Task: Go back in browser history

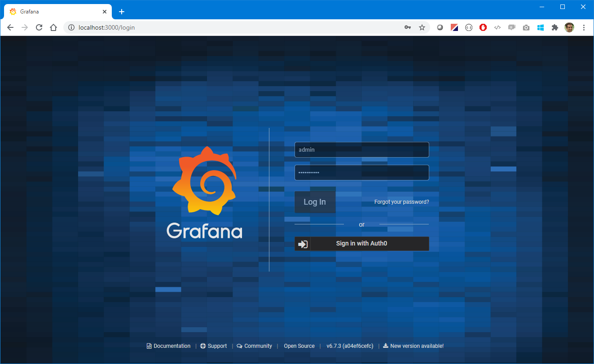Action: 10,27
